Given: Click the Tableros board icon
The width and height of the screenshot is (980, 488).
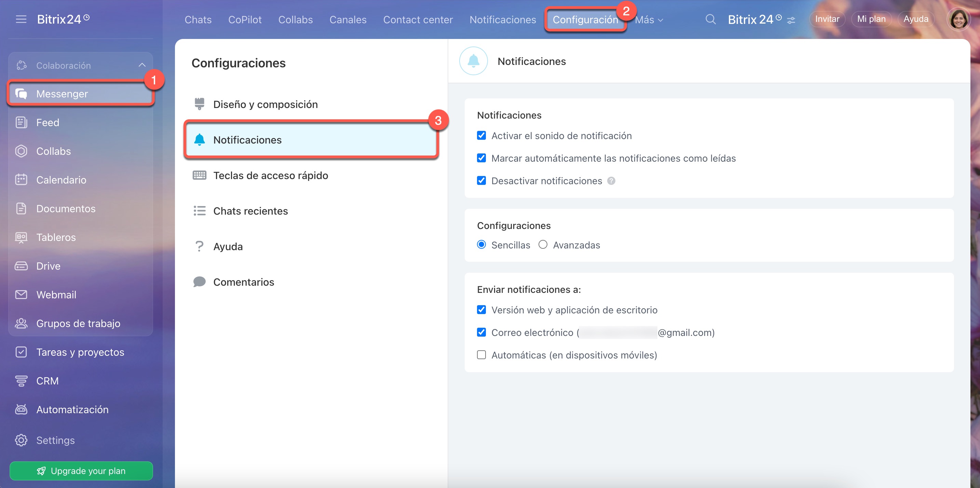Looking at the screenshot, I should pyautogui.click(x=21, y=238).
